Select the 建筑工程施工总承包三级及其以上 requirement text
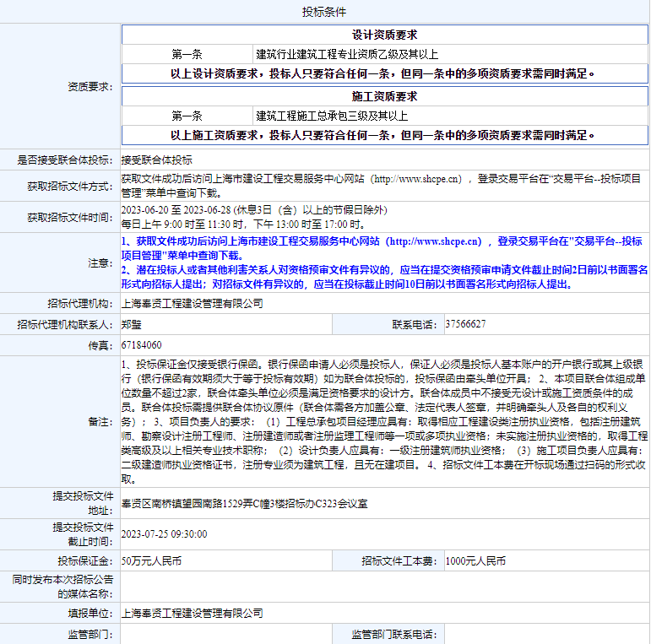Screen dimensions: 651x644 point(332,116)
